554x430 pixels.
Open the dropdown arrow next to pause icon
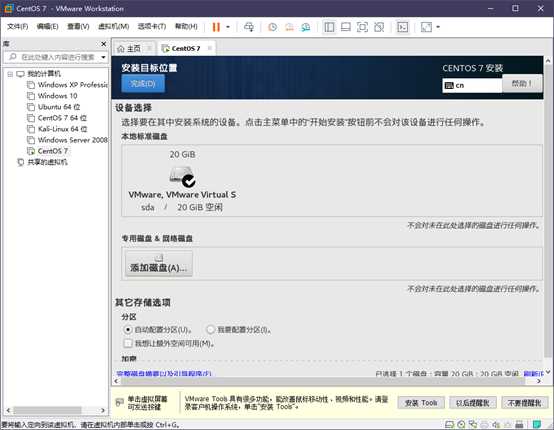click(x=228, y=27)
